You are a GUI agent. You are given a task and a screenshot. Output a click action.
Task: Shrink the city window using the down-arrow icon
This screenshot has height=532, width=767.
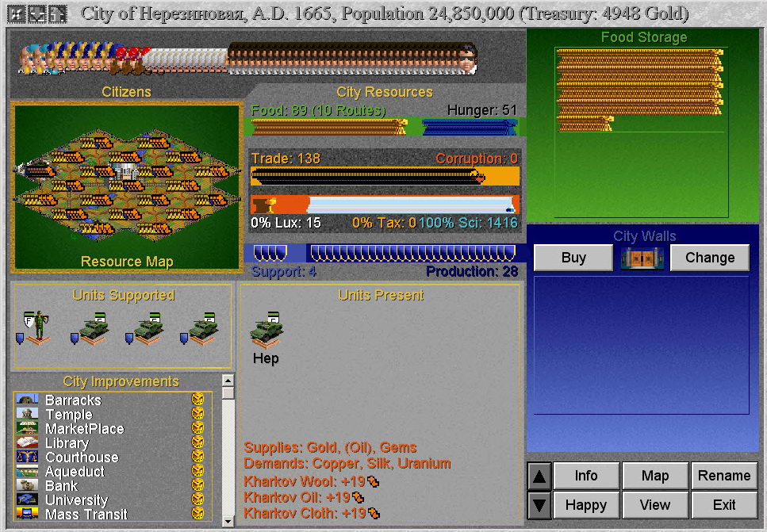pos(36,14)
